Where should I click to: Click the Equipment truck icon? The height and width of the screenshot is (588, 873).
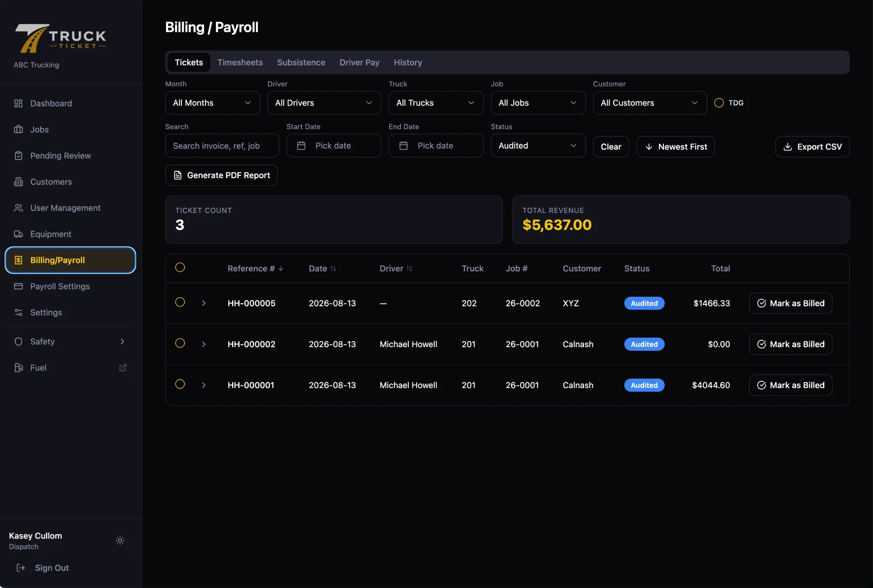[18, 234]
